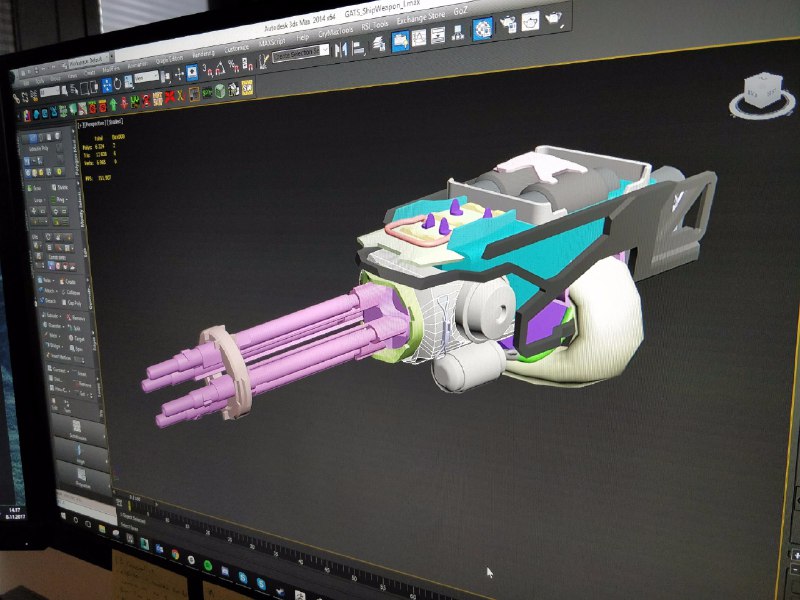
Task: Open the CryMaxTools menu
Action: (335, 33)
